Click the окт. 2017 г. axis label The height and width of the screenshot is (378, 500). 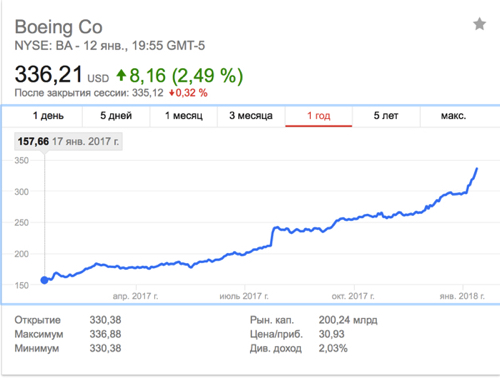[x=353, y=296]
